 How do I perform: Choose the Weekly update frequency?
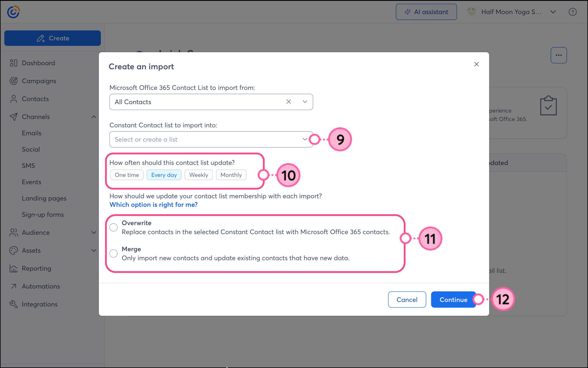click(x=199, y=175)
